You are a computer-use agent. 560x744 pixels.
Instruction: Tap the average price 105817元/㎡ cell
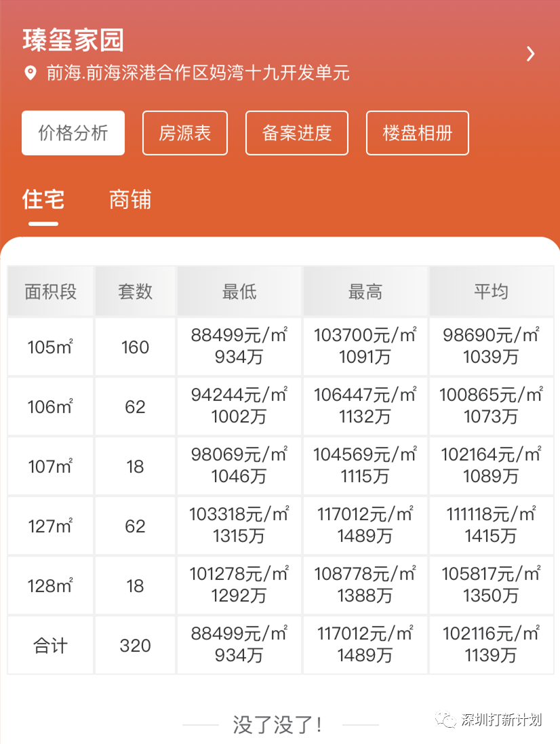click(492, 586)
